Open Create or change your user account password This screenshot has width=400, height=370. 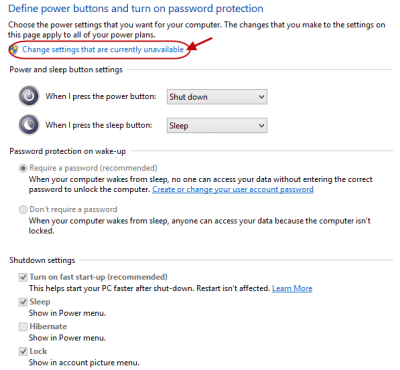click(233, 189)
